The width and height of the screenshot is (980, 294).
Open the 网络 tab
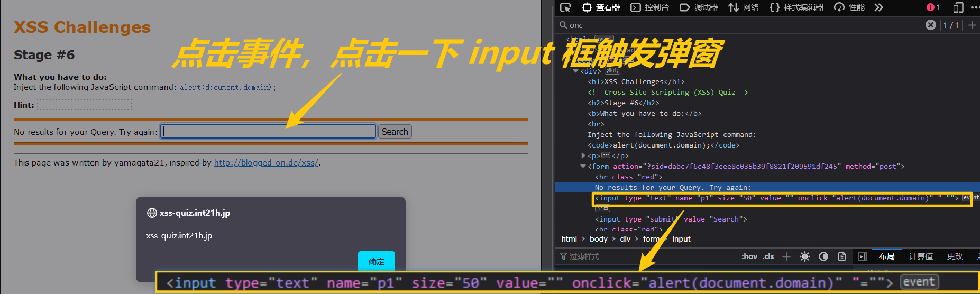(x=744, y=7)
